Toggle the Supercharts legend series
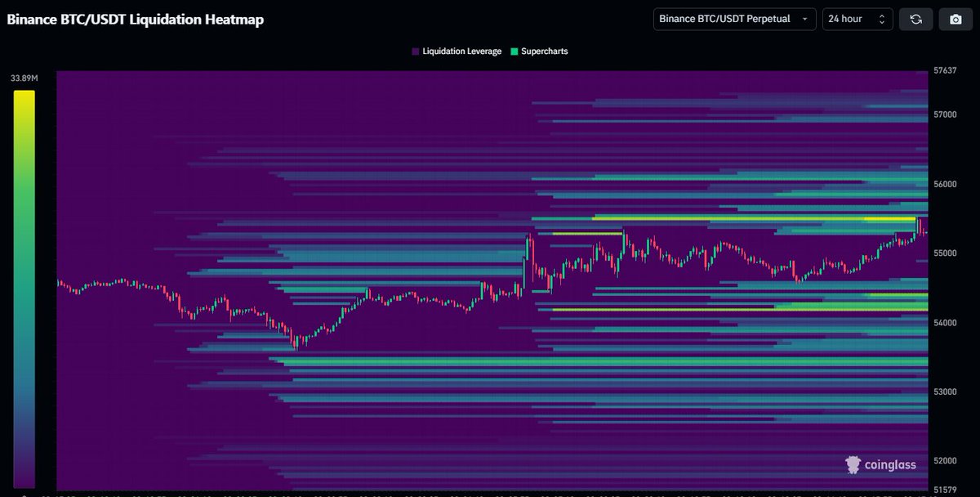The image size is (980, 497). click(539, 51)
